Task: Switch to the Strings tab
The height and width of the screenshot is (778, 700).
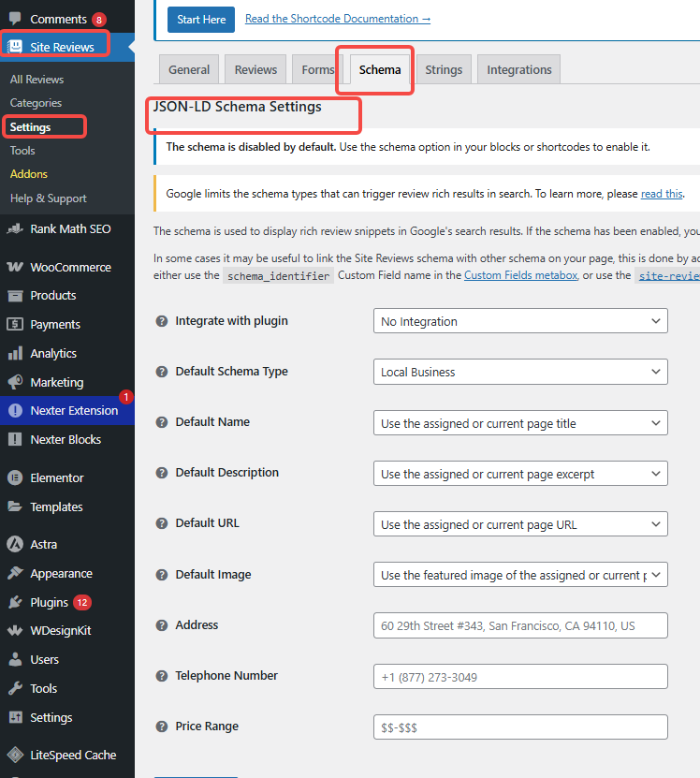Action: [x=444, y=69]
